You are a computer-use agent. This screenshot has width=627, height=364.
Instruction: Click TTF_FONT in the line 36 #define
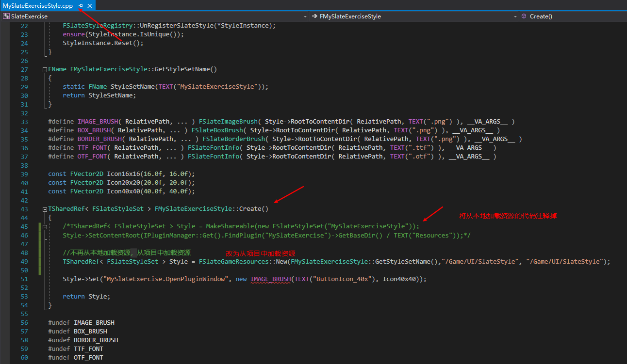click(92, 148)
